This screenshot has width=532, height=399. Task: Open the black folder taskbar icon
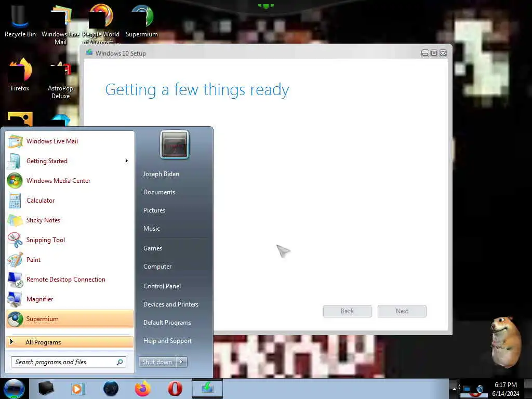(46, 389)
